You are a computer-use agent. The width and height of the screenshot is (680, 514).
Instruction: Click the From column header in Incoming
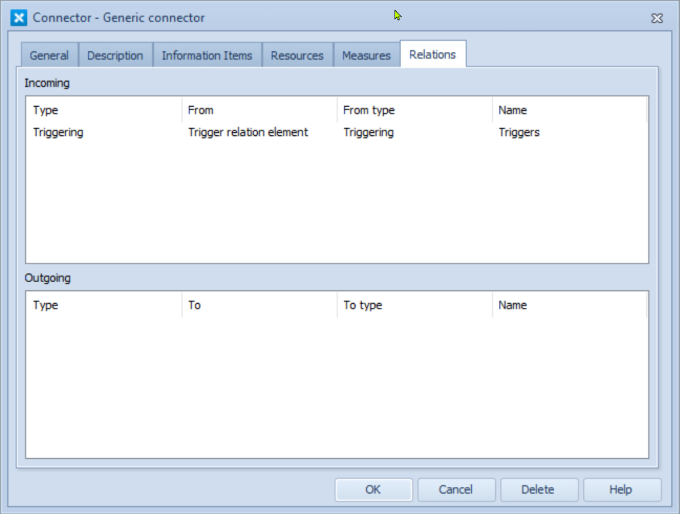259,110
